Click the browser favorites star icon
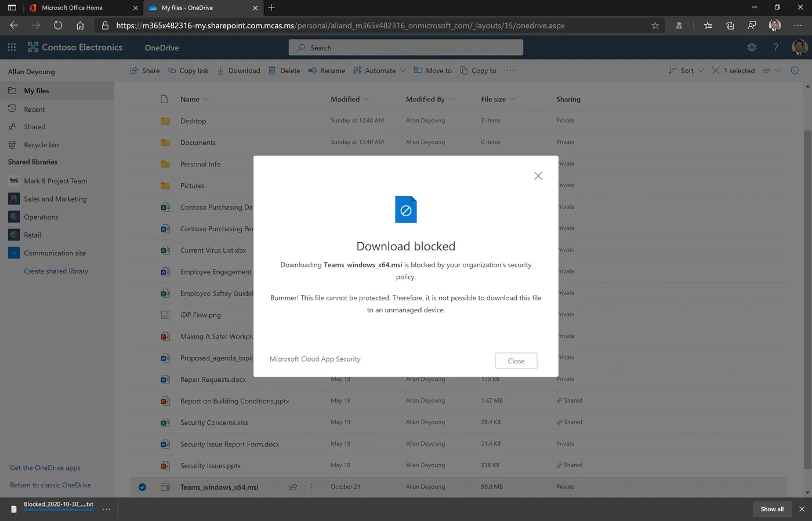812x521 pixels. (x=655, y=25)
